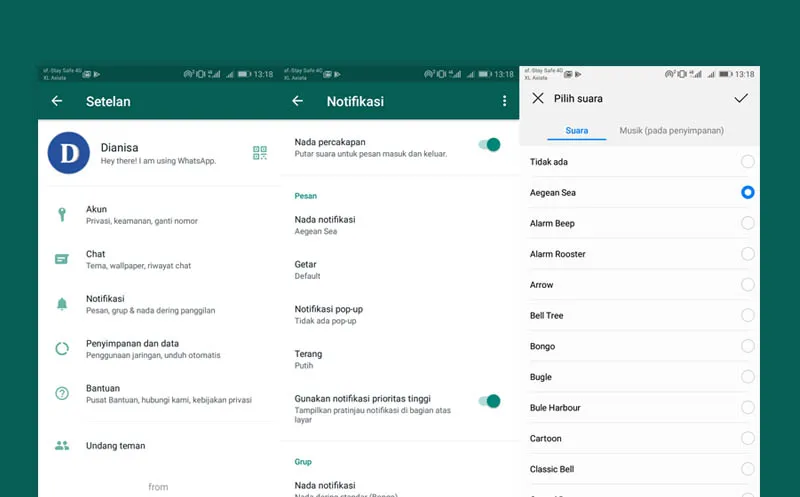Viewport: 800px width, 497px height.
Task: Choose the Alarm Beep radio button
Action: tap(747, 223)
